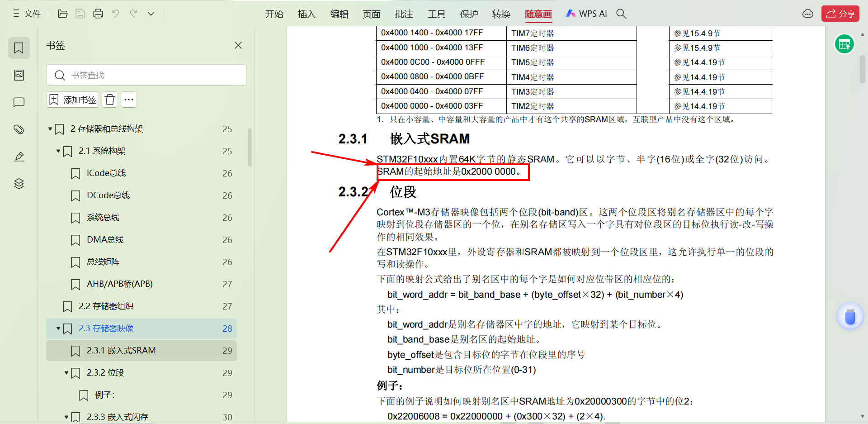The image size is (868, 424).
Task: Click page number 28 of 2.3 存储器映像
Action: point(227,329)
